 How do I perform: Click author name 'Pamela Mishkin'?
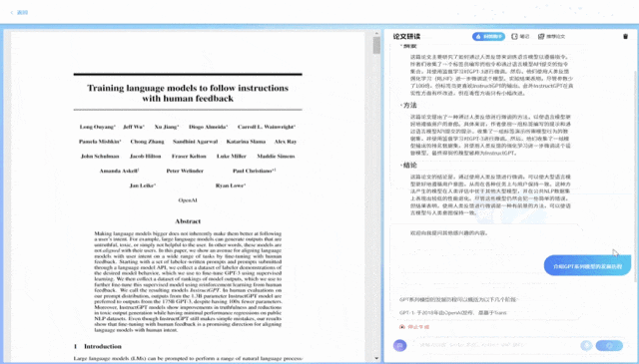[x=100, y=142]
